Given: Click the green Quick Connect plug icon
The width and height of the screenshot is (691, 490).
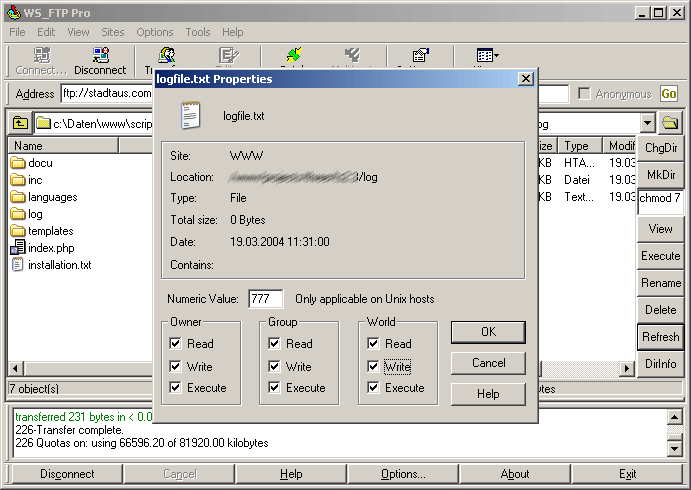Looking at the screenshot, I should coord(293,55).
